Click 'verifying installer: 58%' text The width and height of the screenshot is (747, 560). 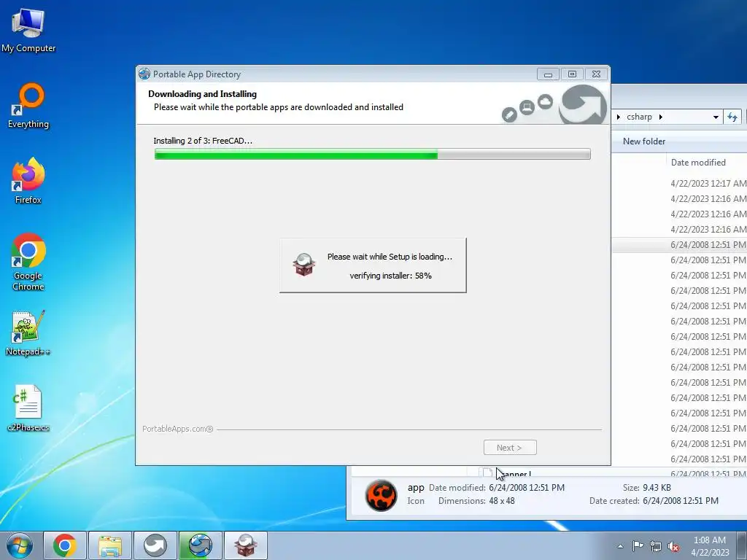391,276
